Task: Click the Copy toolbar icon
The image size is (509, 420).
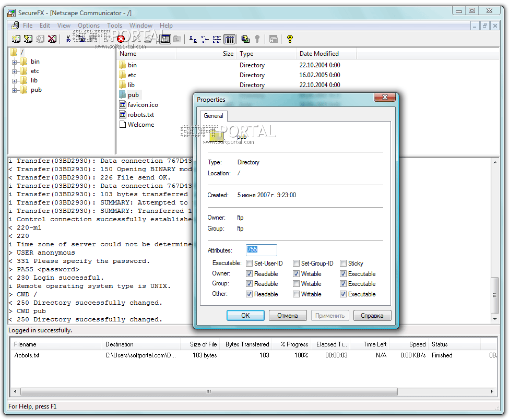Action: tap(80, 39)
